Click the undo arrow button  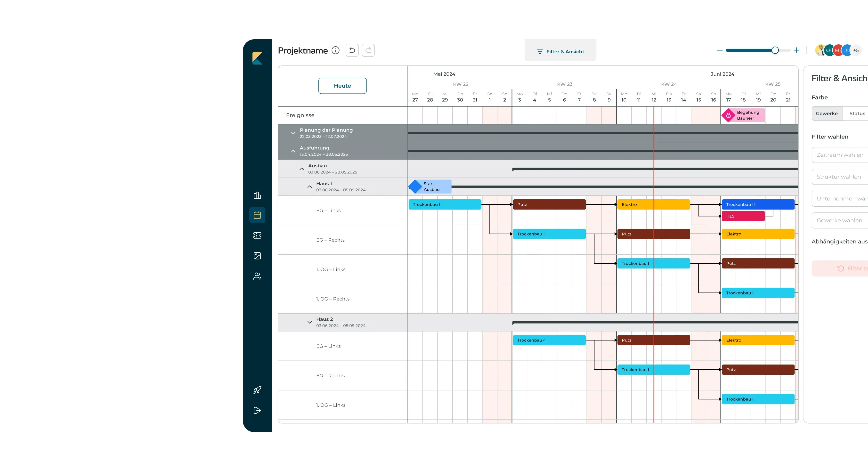coord(352,50)
